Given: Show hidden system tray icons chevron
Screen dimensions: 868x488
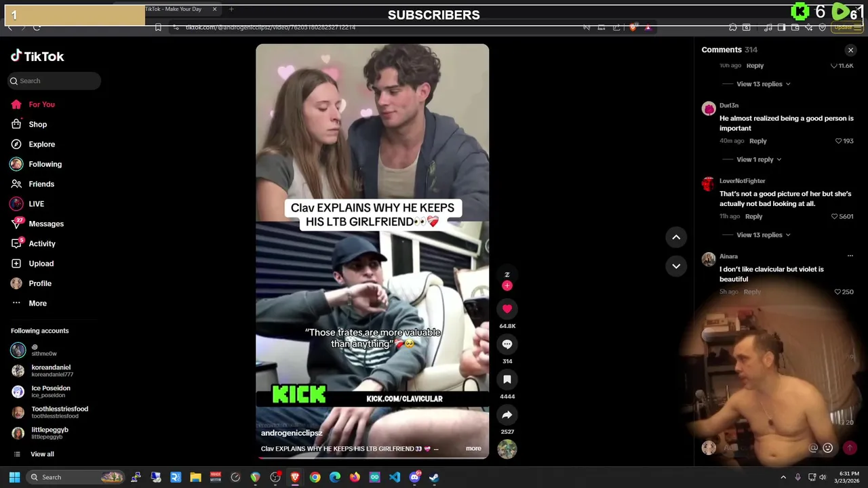Looking at the screenshot, I should click(x=783, y=477).
